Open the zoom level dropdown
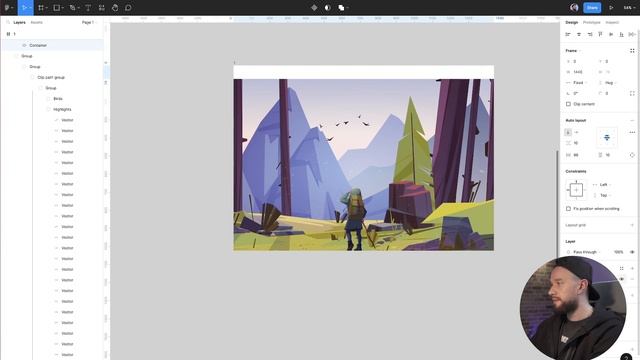Screen dimensions: 640x360 click(x=629, y=7)
